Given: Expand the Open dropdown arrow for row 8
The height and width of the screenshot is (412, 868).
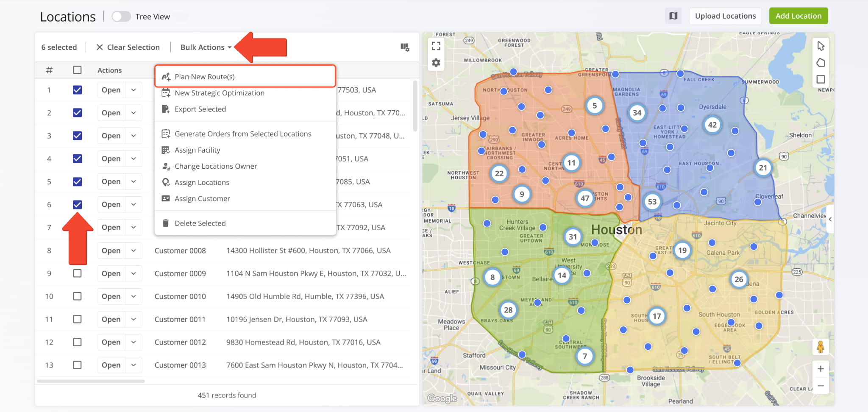Looking at the screenshot, I should (x=134, y=251).
